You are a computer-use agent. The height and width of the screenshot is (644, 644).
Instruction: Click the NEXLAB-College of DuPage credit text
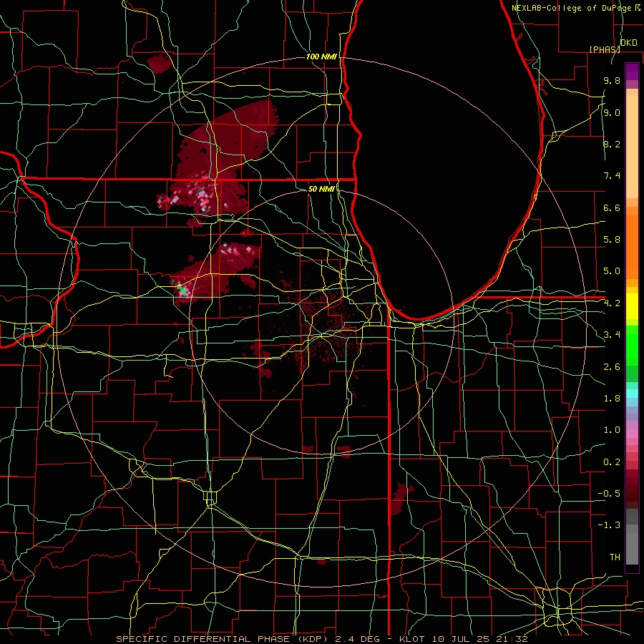coord(571,8)
